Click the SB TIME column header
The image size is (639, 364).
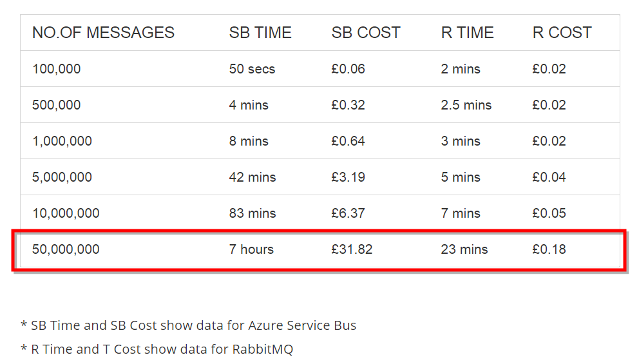point(260,33)
